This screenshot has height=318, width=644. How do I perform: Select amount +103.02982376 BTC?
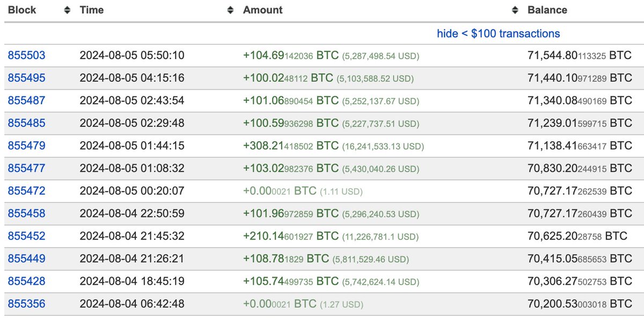tap(291, 168)
